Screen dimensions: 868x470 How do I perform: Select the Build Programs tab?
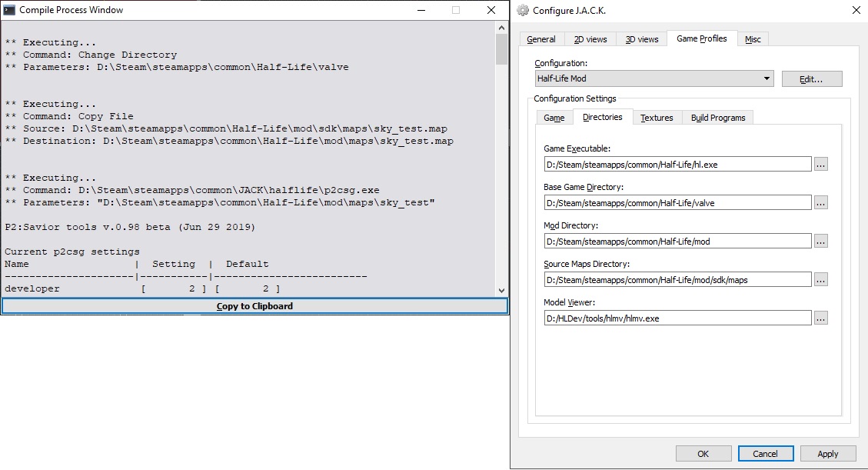coord(717,118)
